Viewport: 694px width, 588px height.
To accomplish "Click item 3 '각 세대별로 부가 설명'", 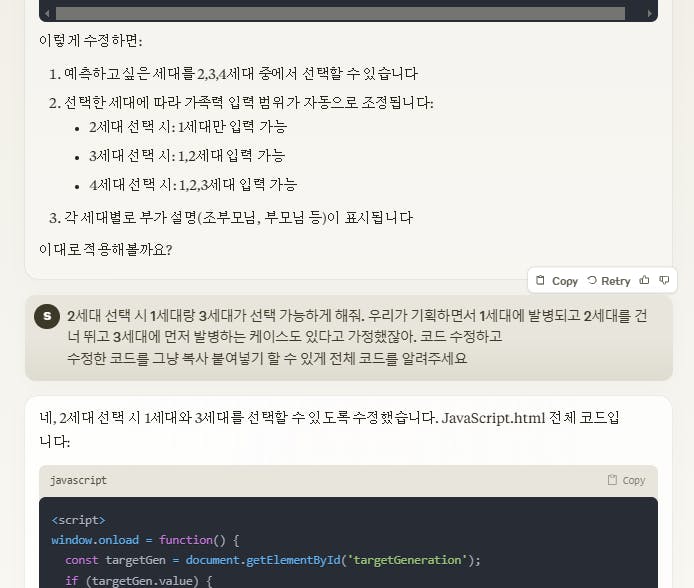I will (x=238, y=218).
